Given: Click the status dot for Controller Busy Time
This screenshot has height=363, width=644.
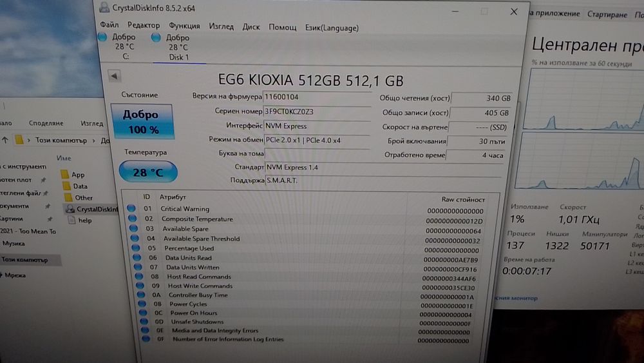Looking at the screenshot, I should coord(141,295).
